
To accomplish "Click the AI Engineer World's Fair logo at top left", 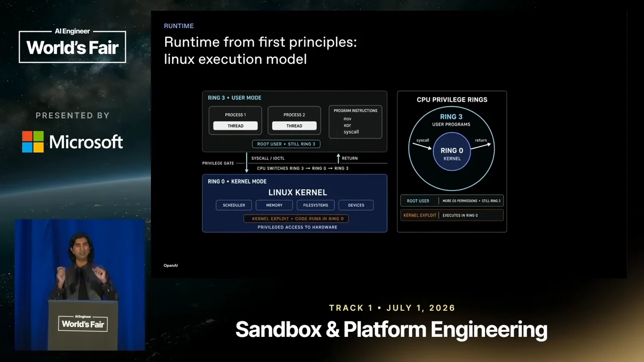I will (x=72, y=45).
